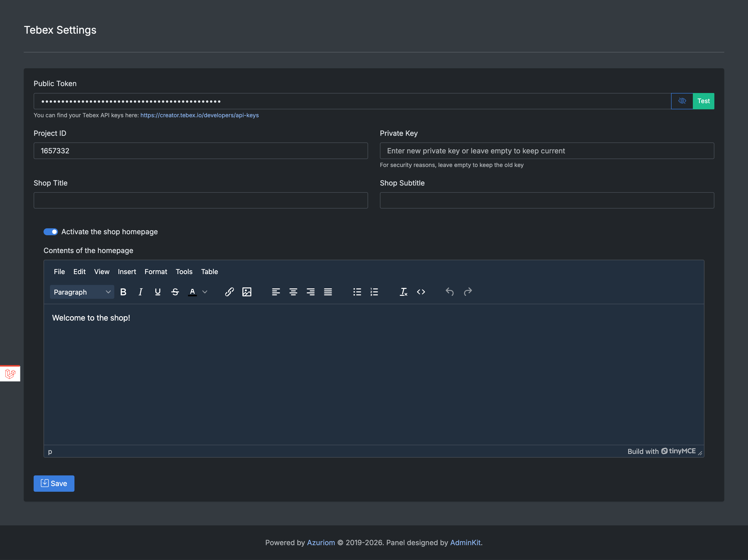Open the Paragraph block format dropdown
This screenshot has height=560, width=748.
(82, 292)
